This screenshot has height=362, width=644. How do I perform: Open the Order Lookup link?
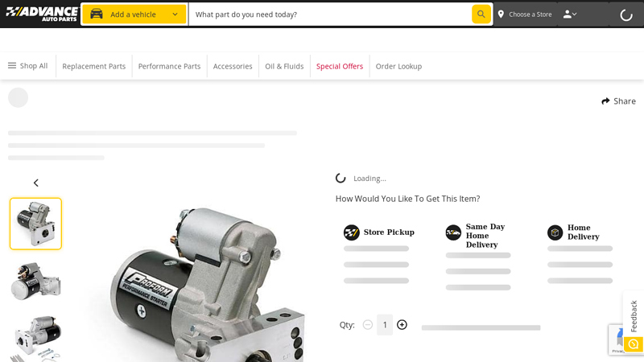coord(398,66)
